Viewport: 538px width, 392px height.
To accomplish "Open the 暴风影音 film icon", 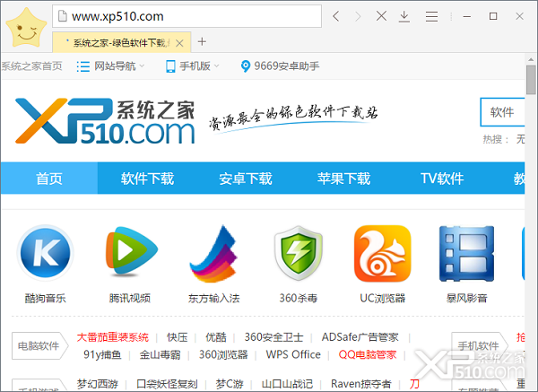I will [466, 253].
